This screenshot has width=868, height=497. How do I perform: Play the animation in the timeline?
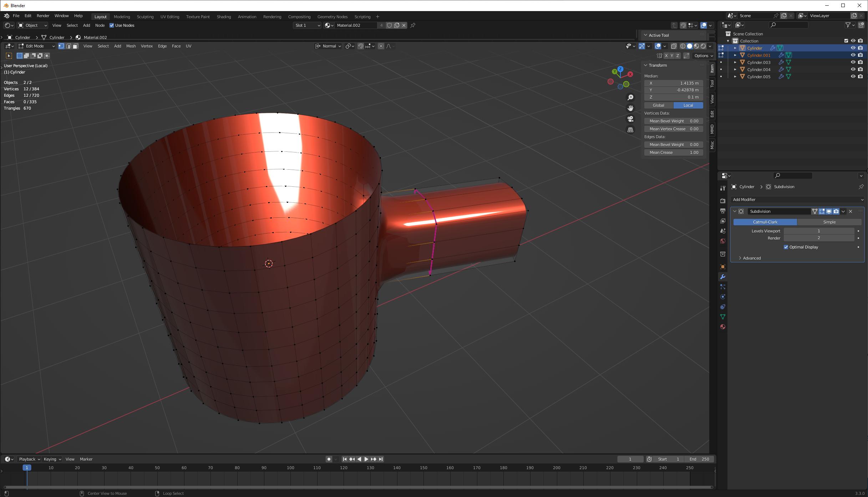point(366,459)
